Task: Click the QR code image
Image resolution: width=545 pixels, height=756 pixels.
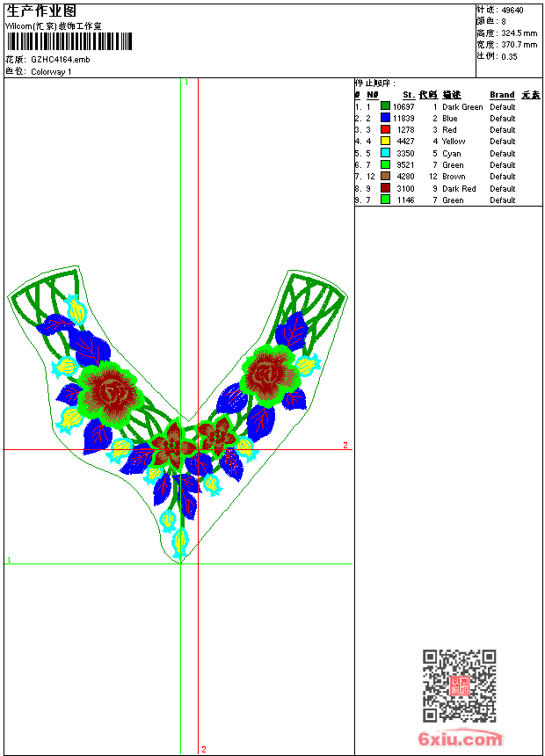Action: (460, 686)
